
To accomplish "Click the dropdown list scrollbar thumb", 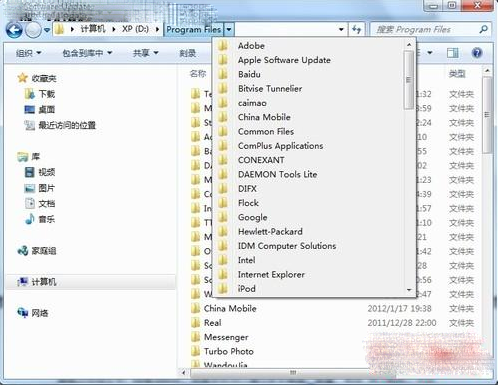I will (x=409, y=80).
